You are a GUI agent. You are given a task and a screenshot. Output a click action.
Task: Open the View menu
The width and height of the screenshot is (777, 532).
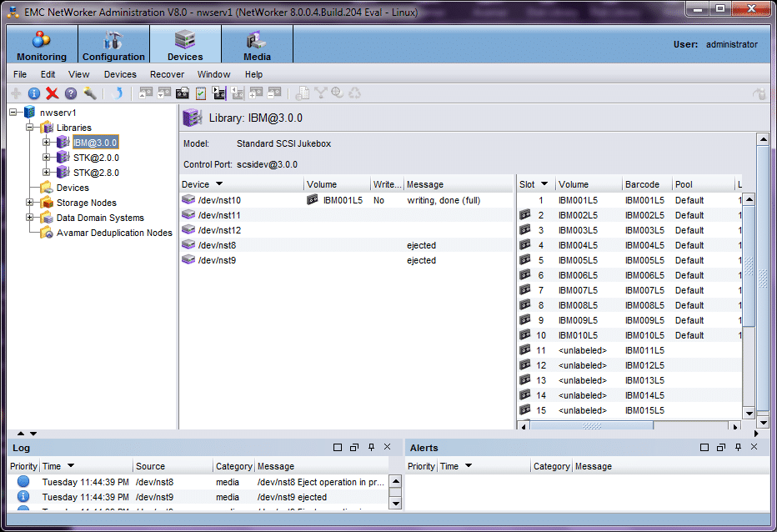(x=79, y=74)
